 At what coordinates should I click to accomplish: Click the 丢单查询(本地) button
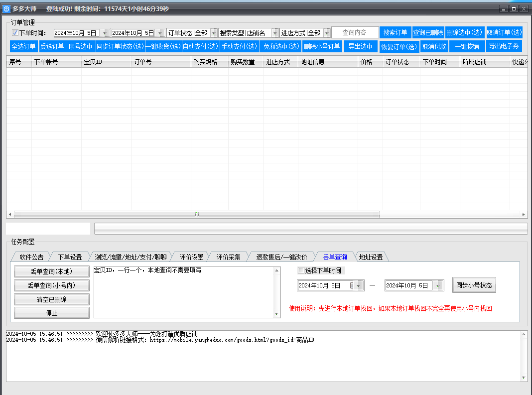[52, 271]
